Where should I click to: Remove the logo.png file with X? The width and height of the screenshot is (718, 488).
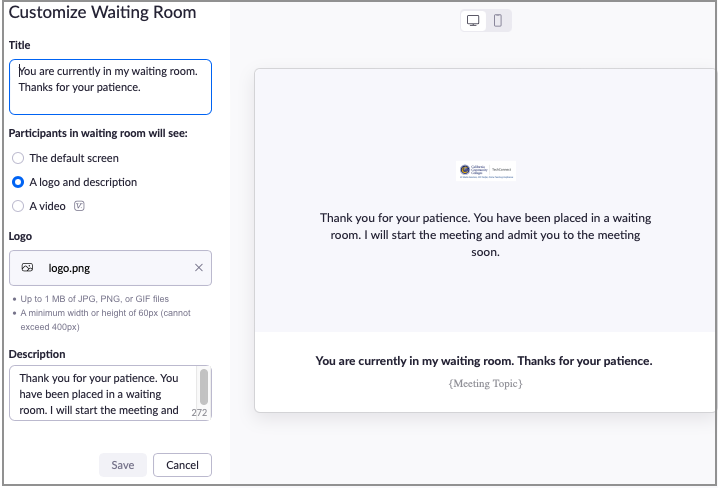(198, 268)
